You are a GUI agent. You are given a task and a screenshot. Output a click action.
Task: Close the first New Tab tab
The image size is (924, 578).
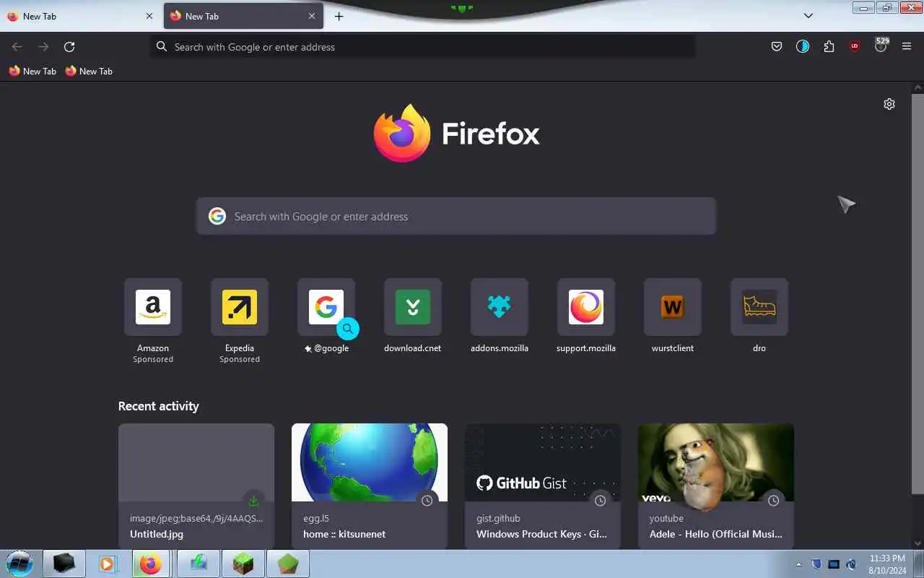click(x=149, y=16)
